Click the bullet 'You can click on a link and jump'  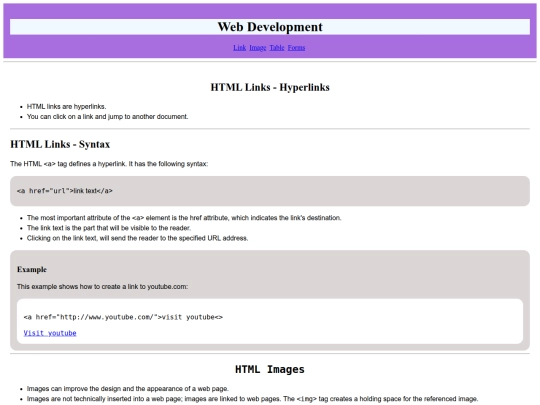click(x=107, y=117)
